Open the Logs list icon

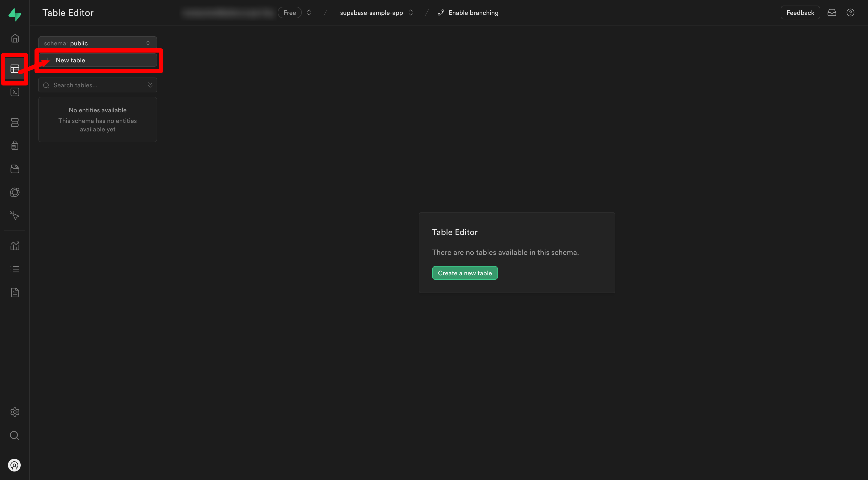(x=15, y=269)
